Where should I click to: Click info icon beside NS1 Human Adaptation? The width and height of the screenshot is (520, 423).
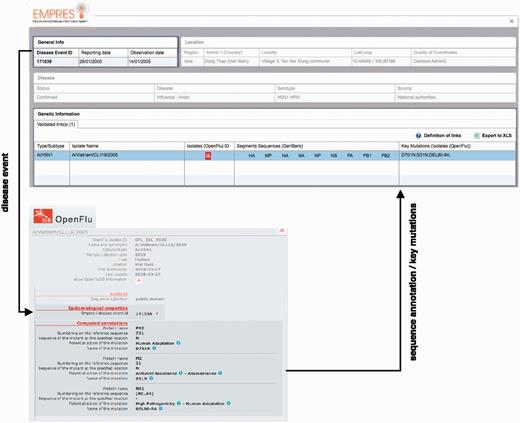click(229, 403)
